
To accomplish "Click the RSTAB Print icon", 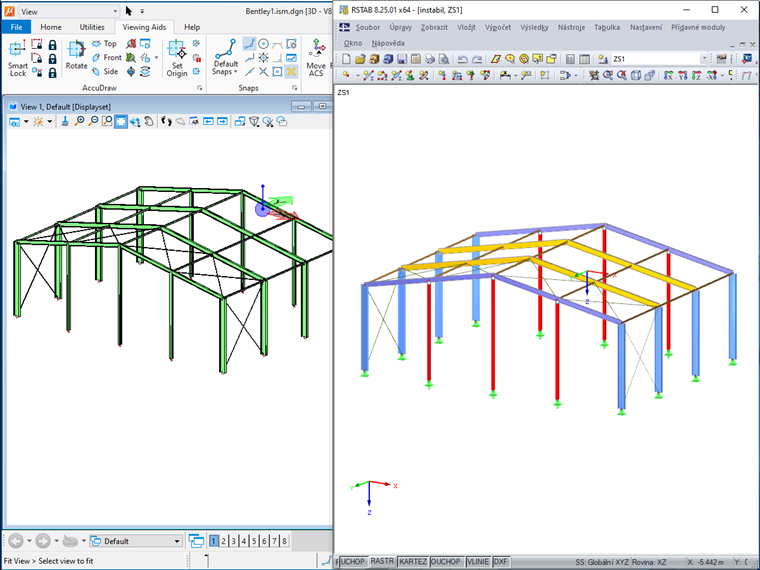I will click(x=430, y=59).
